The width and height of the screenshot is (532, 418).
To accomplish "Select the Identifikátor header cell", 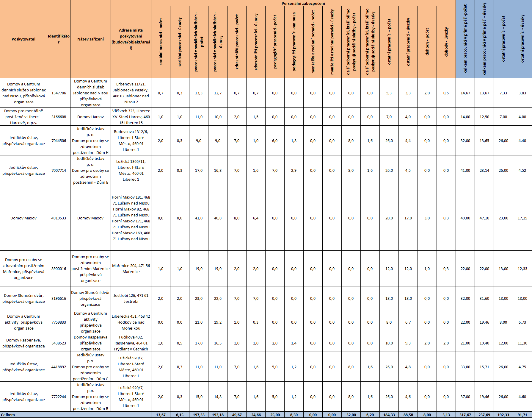I will (x=59, y=39).
